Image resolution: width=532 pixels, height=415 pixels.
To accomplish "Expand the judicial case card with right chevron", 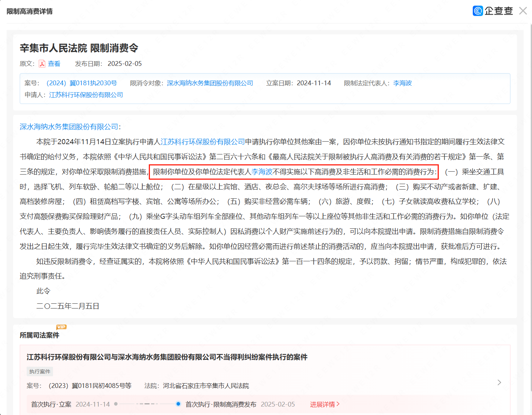I will coord(499,382).
